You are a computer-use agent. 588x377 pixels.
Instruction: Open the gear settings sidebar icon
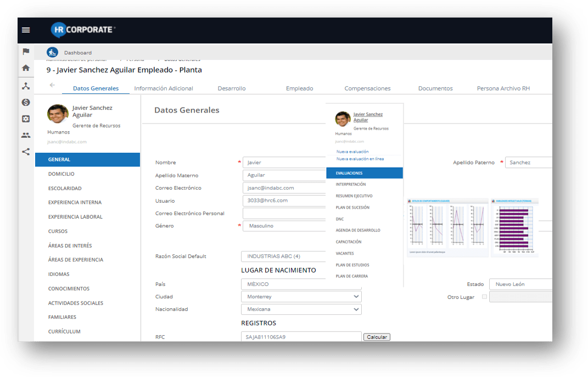(26, 119)
